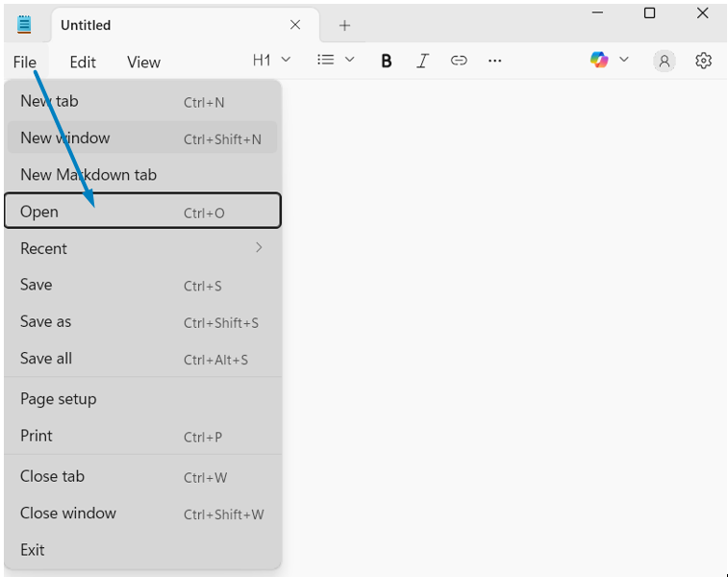
Task: Choose Print from the File menu
Action: pyautogui.click(x=142, y=436)
